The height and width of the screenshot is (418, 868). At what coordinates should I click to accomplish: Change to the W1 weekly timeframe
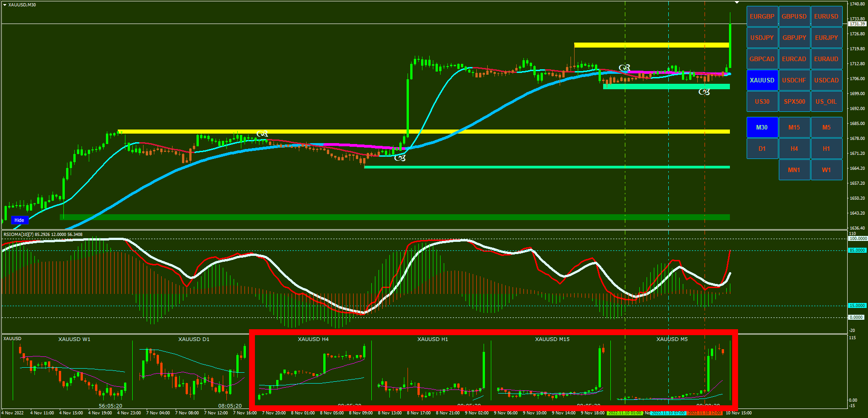pos(826,170)
